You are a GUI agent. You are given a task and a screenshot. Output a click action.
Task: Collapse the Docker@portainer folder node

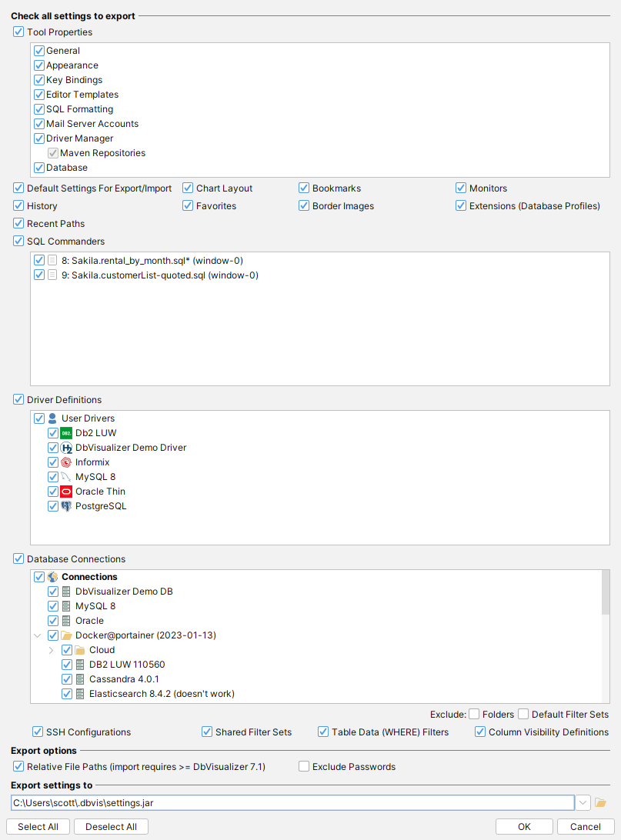tap(37, 635)
